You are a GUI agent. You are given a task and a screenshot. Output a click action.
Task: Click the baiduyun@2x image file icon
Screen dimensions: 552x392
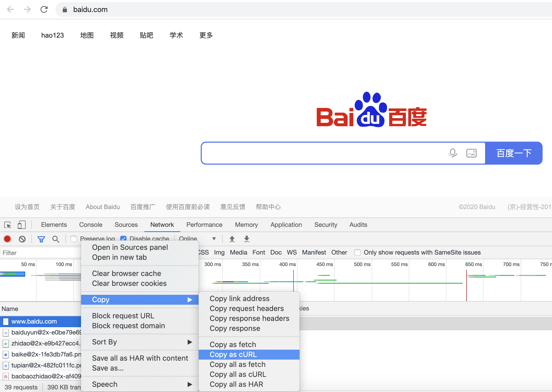tap(6, 333)
